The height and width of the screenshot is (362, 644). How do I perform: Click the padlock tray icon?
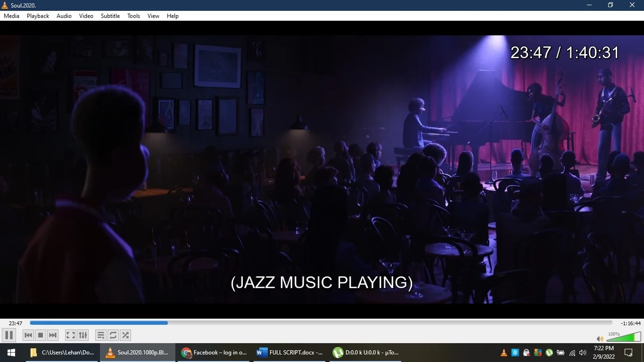click(x=527, y=353)
